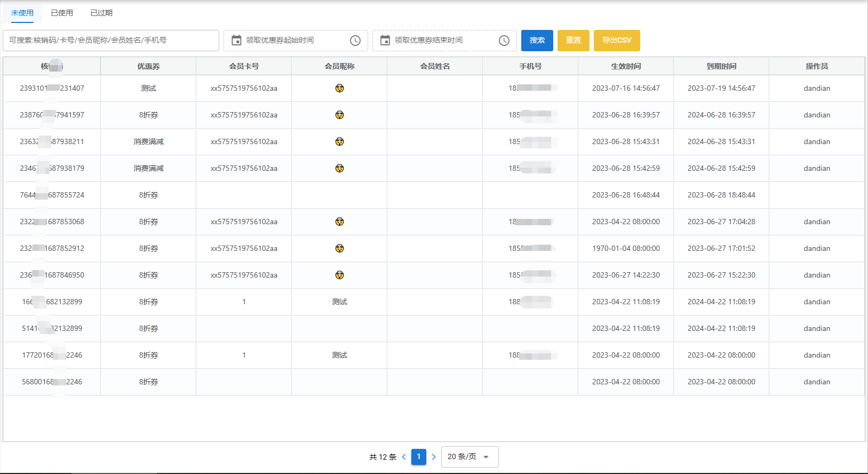This screenshot has width=868, height=474.
Task: Open calendar icon for coupon end time
Action: (385, 40)
